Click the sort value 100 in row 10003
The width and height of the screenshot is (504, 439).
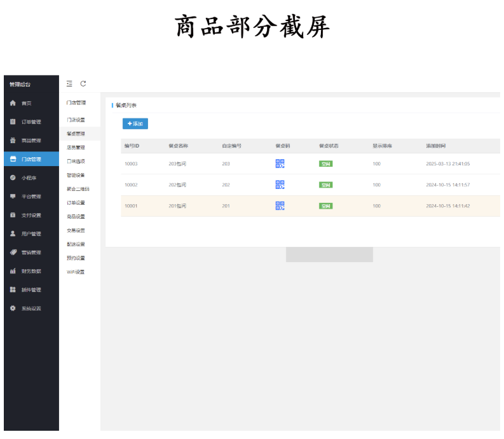coord(377,164)
